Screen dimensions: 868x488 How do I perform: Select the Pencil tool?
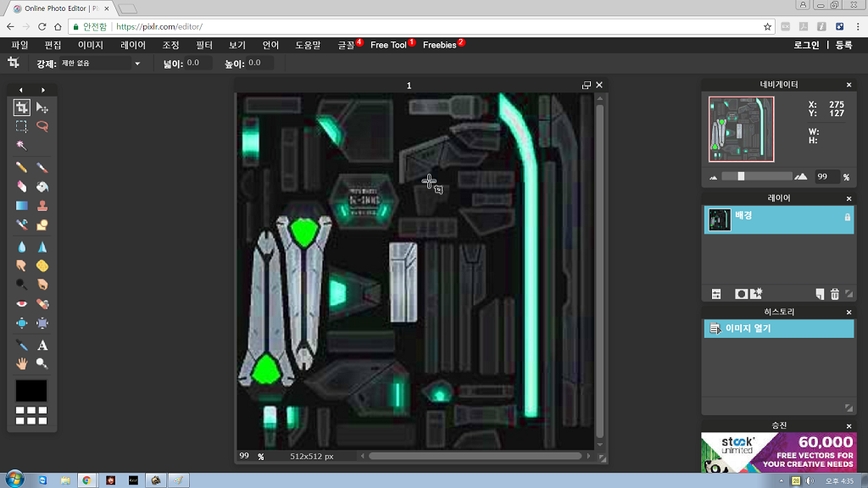21,167
